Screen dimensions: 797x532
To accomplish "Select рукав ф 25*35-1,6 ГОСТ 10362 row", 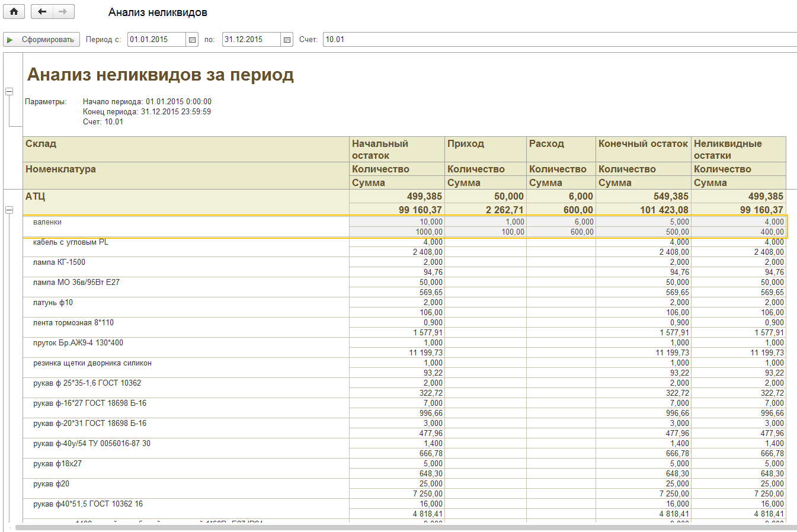I will (404, 388).
